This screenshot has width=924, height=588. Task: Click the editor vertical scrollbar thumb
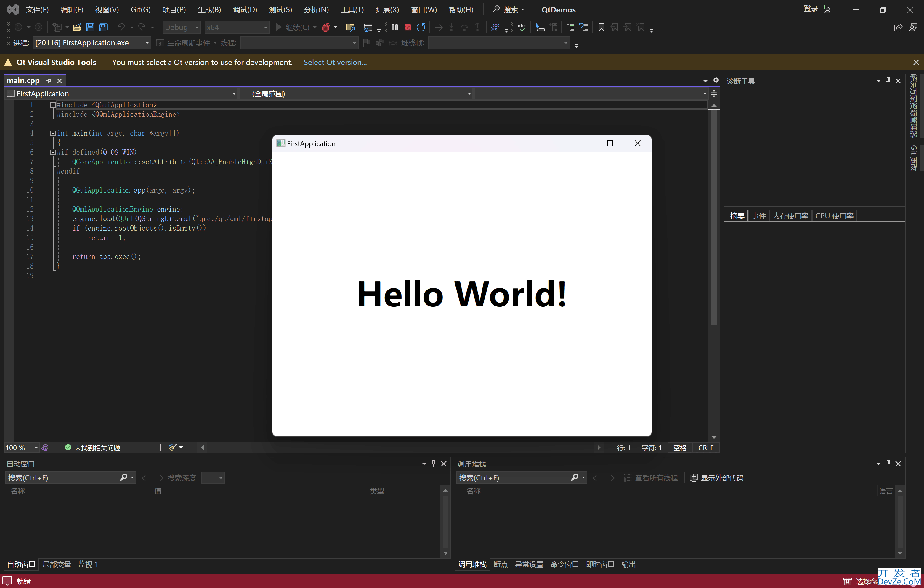pyautogui.click(x=714, y=217)
